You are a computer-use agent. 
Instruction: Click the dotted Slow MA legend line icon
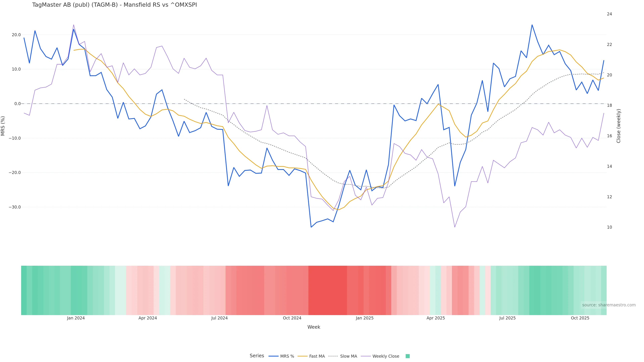pos(333,356)
